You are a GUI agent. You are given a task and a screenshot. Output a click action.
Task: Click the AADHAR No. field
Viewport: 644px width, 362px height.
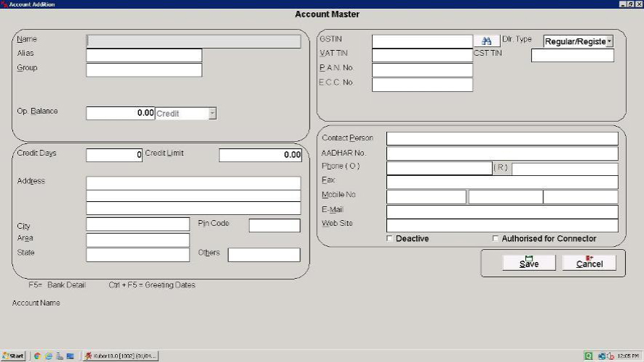[502, 153]
